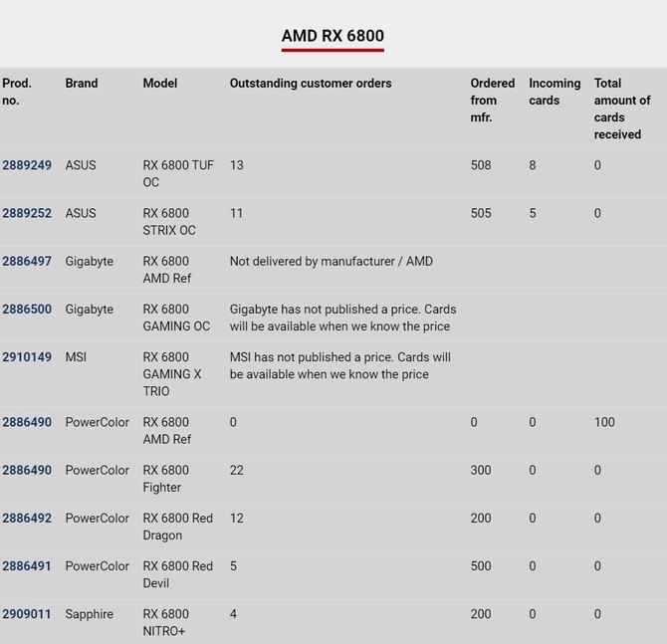This screenshot has height=644, width=667.
Task: Click Total amount of cards received header
Action: (622, 108)
